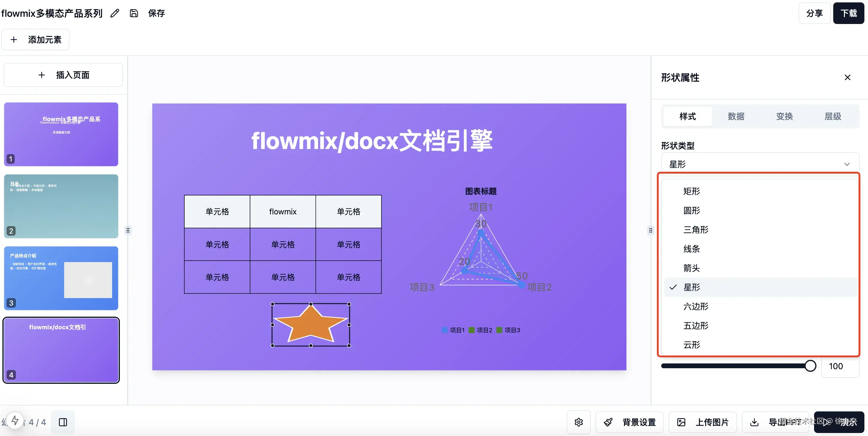868x436 pixels.
Task: Click the floppy disk save icon
Action: pos(134,13)
